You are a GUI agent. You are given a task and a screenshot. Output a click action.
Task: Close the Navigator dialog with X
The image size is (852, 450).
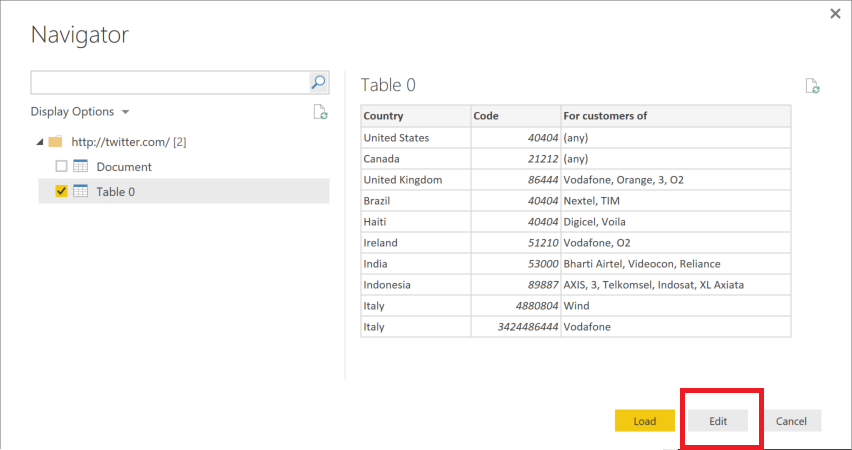(x=835, y=13)
